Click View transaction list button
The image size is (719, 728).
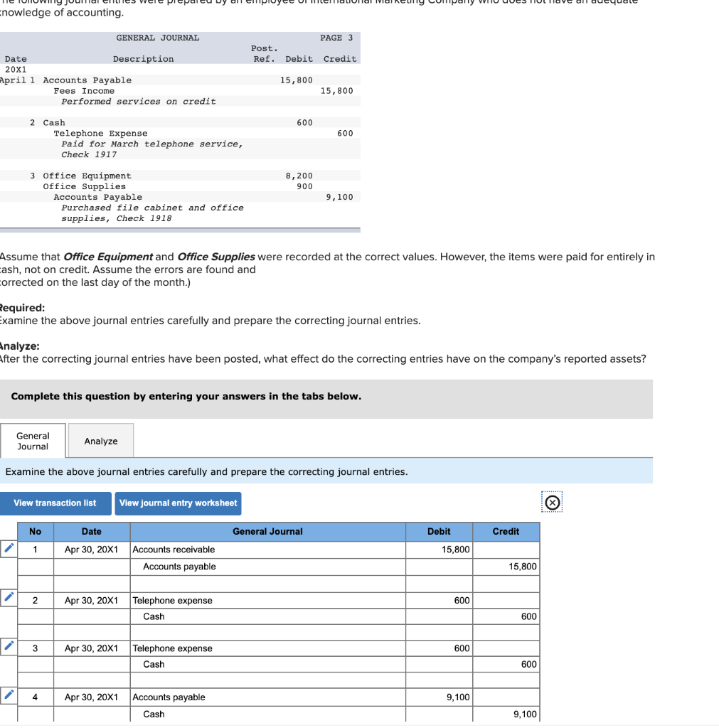click(55, 503)
